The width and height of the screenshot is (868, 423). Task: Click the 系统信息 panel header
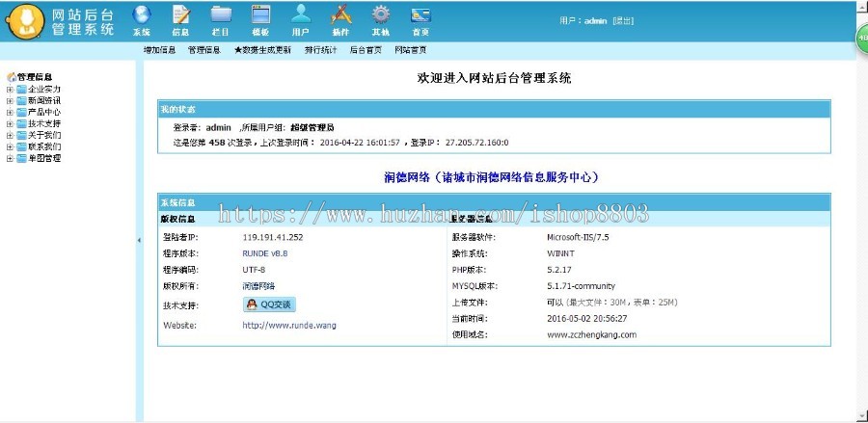coord(494,203)
